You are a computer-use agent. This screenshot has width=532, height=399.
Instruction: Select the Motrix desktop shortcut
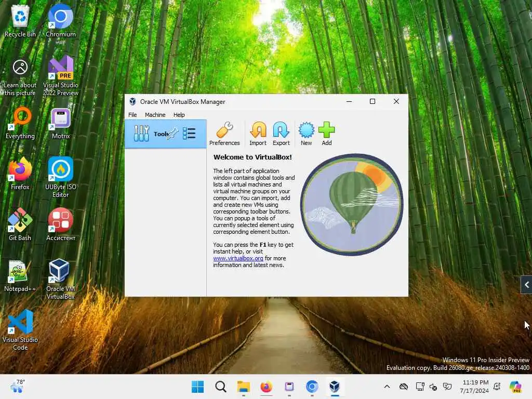(x=61, y=123)
